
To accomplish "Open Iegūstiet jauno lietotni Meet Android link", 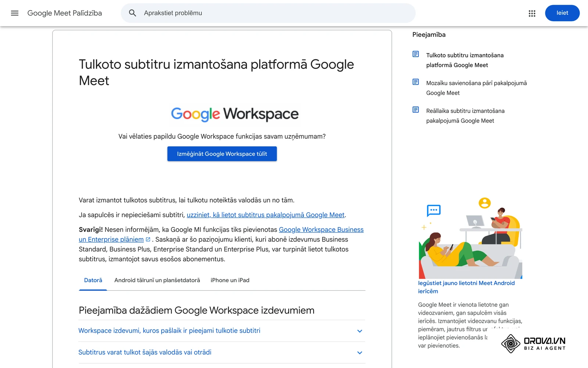I will click(x=466, y=287).
